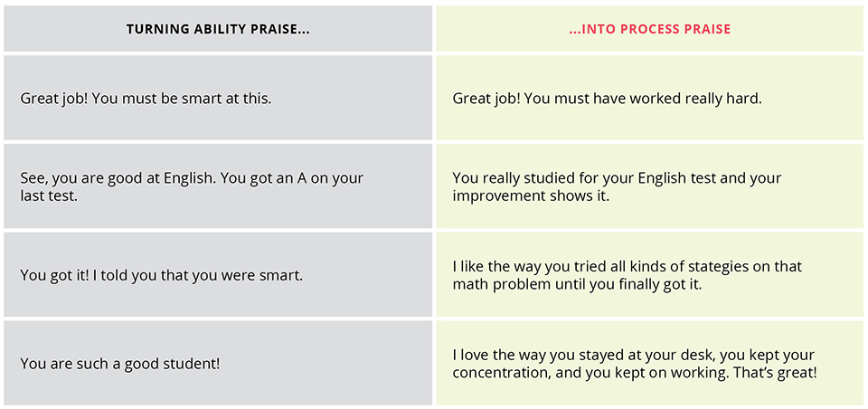868x409 pixels.
Task: Click the words 'last test.' in gray cell
Action: coord(49,196)
